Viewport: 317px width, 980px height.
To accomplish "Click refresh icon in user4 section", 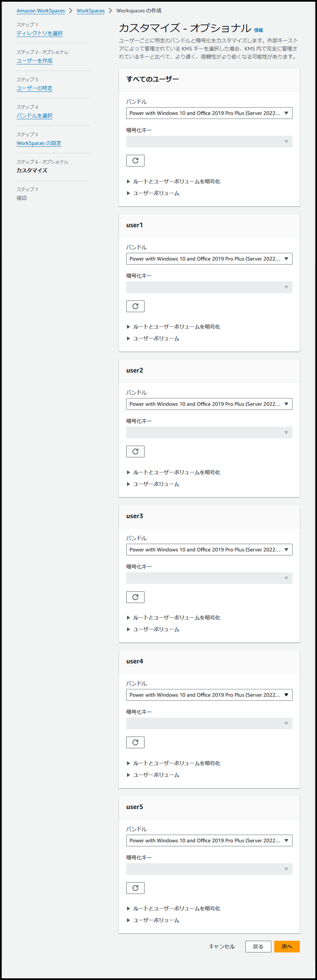I will click(x=135, y=742).
